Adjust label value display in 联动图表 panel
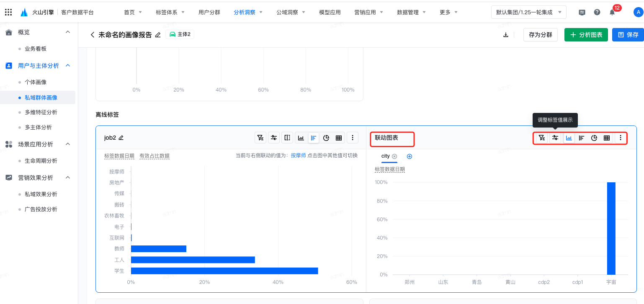This screenshot has width=644, height=304. pos(555,138)
